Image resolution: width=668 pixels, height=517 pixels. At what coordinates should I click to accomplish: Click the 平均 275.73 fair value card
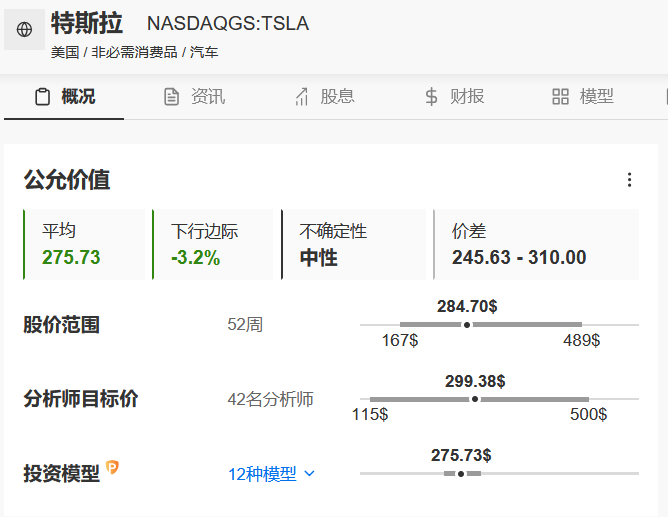86,244
